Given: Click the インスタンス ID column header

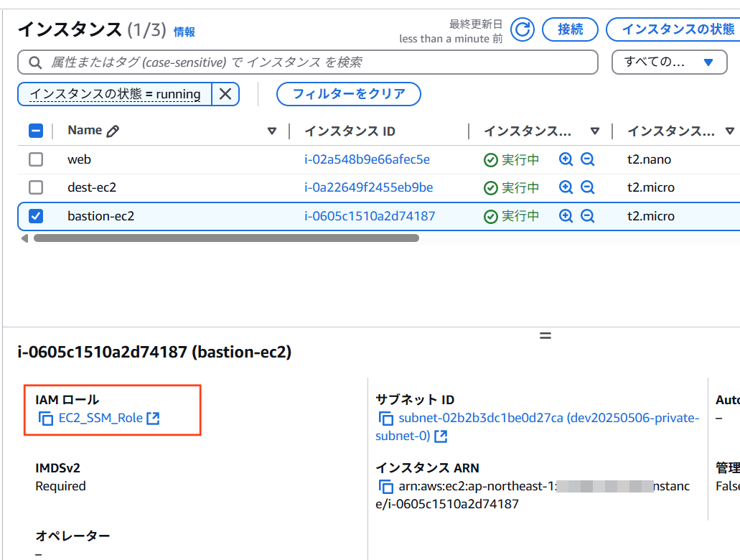Looking at the screenshot, I should [350, 131].
